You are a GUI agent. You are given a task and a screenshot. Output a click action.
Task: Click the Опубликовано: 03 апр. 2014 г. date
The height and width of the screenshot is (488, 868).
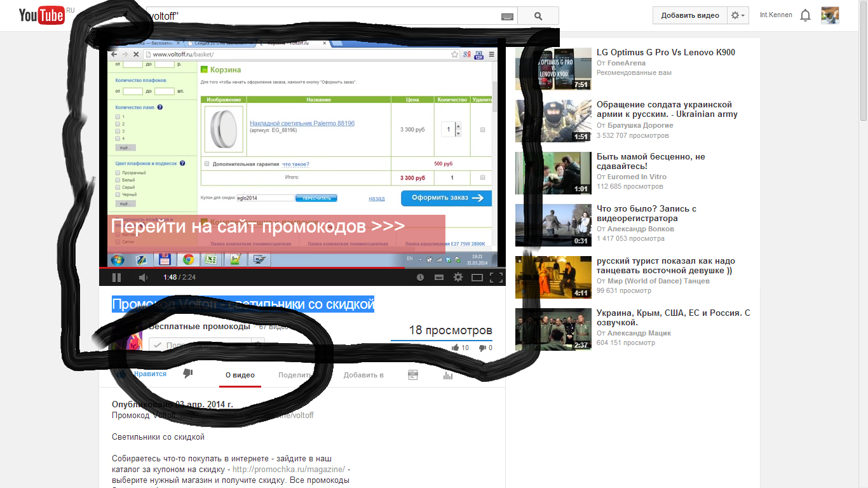[x=172, y=404]
